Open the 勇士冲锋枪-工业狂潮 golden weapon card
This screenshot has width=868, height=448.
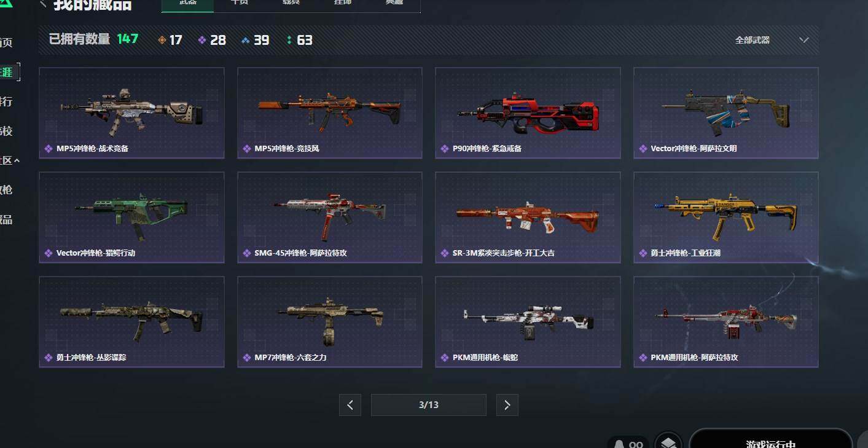pyautogui.click(x=725, y=218)
